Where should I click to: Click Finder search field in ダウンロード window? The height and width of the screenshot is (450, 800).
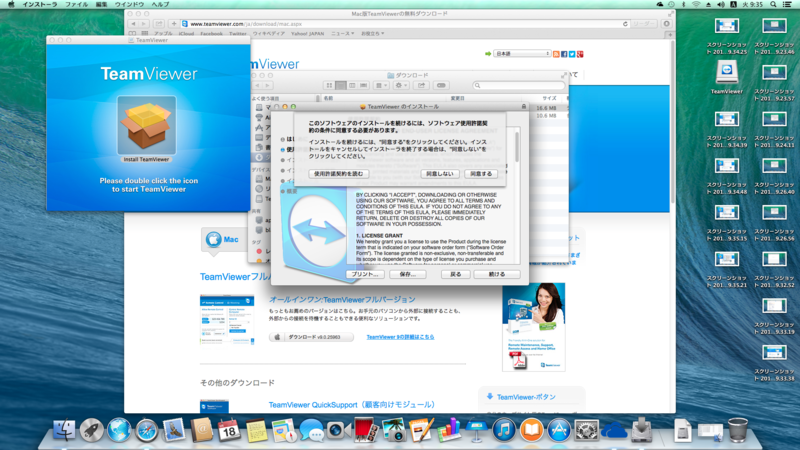[518, 85]
